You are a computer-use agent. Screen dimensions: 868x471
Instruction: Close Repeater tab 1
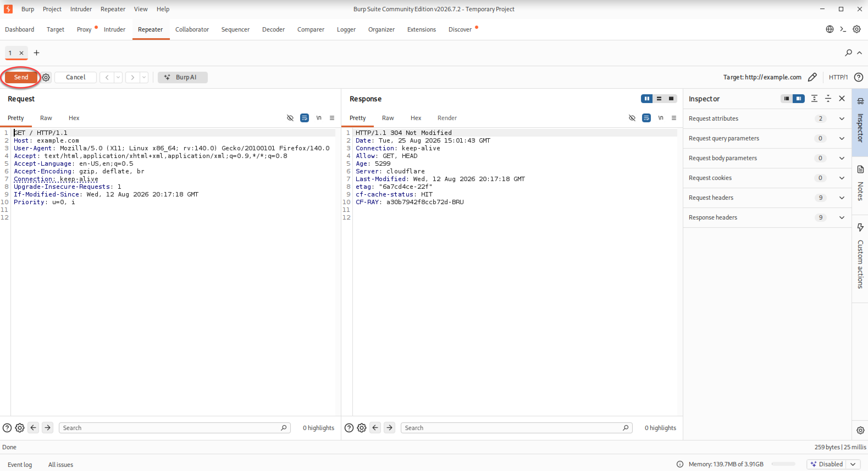pyautogui.click(x=21, y=53)
